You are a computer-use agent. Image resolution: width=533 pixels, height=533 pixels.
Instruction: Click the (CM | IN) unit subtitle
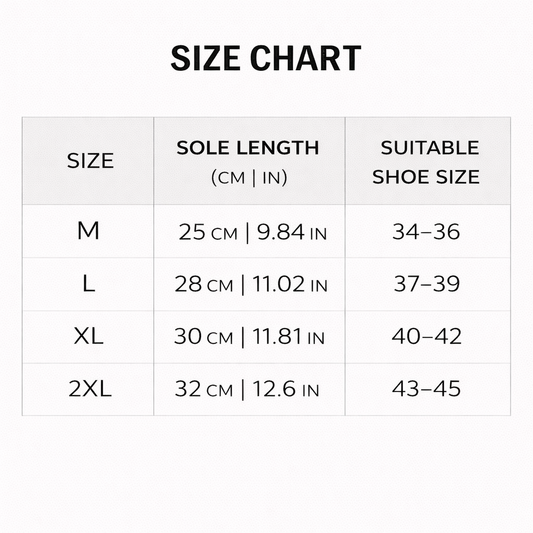coord(249,177)
